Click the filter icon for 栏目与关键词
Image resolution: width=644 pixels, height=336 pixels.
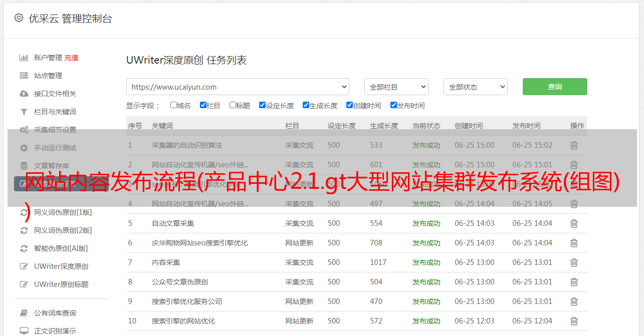24,112
